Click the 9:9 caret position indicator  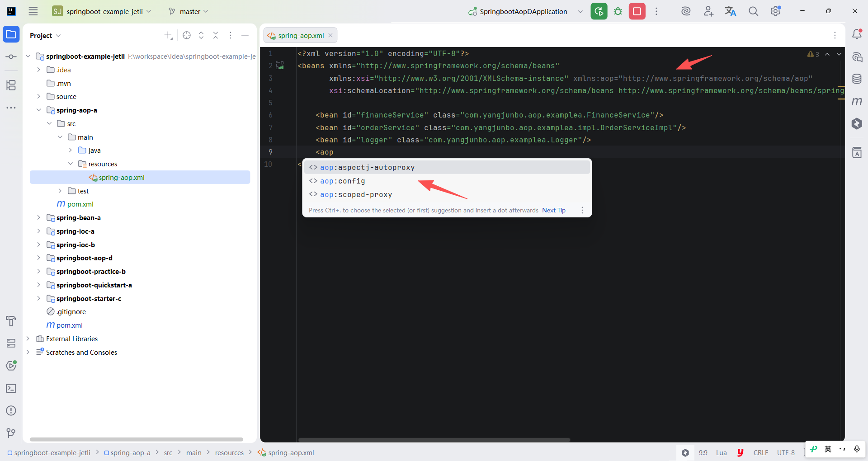coord(703,452)
